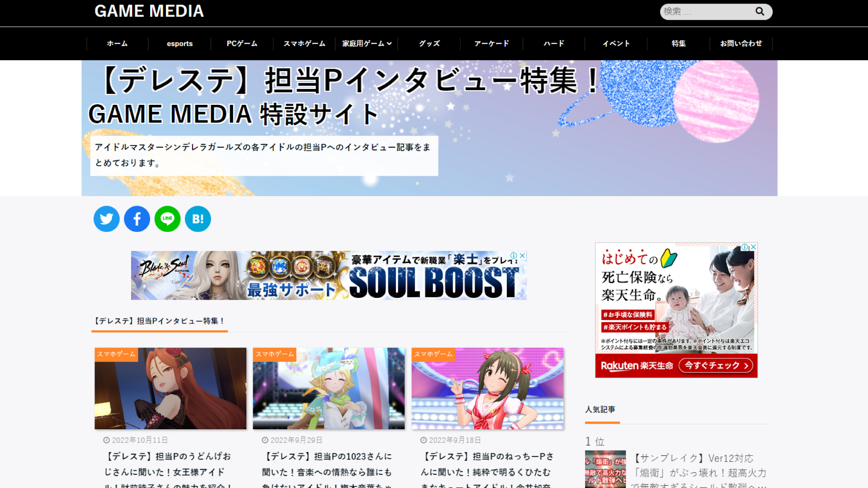This screenshot has width=868, height=488.
Task: Click the 人気記事 sidebar heading
Action: click(600, 409)
